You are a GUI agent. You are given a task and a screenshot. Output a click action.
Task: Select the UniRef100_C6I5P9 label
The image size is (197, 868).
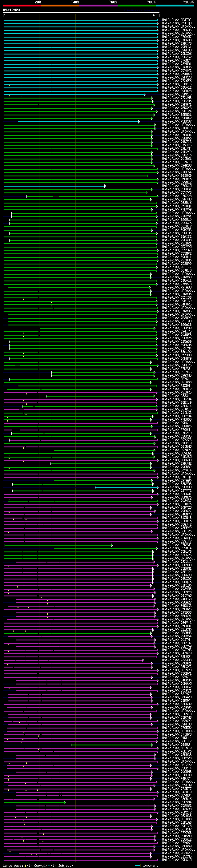pos(177,671)
